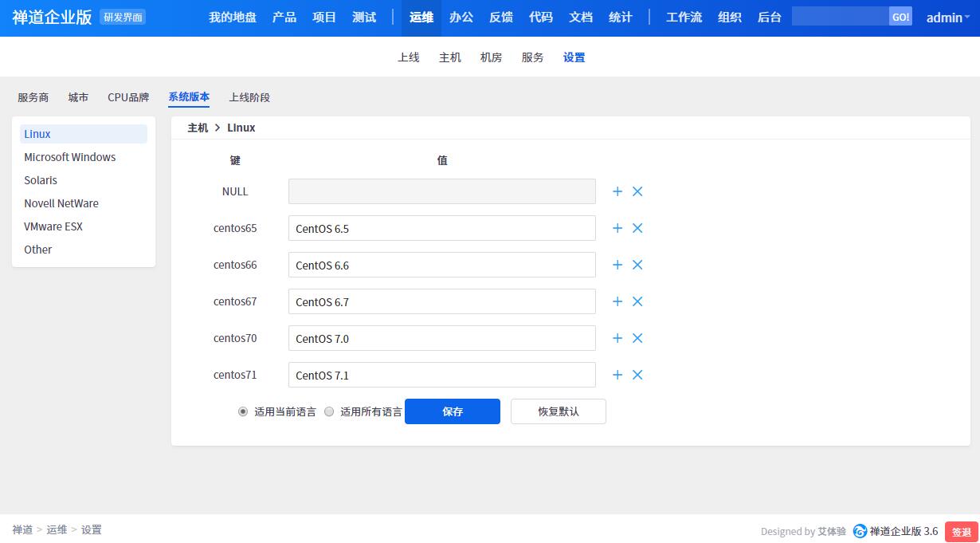This screenshot has height=543, width=980.
Task: Click the GO! search button
Action: tap(900, 17)
